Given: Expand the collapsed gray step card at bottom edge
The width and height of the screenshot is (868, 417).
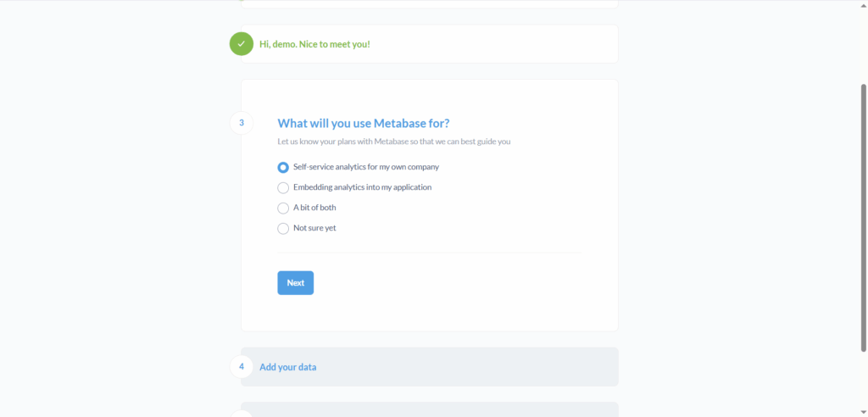Looking at the screenshot, I should (x=429, y=409).
